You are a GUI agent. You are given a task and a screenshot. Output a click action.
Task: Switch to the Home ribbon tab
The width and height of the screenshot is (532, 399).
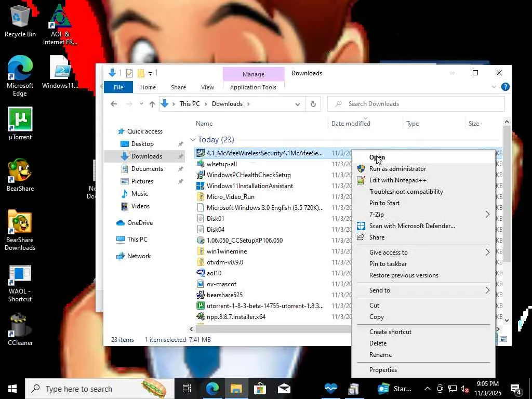coord(148,87)
